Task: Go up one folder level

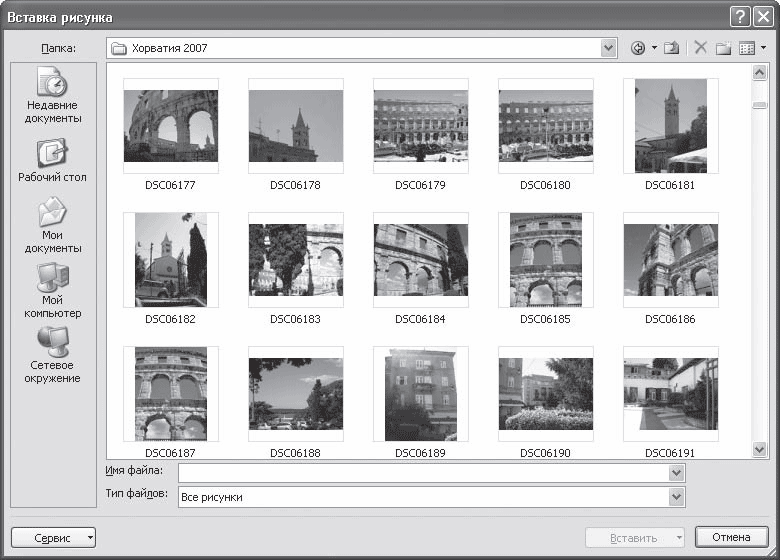Action: (672, 48)
